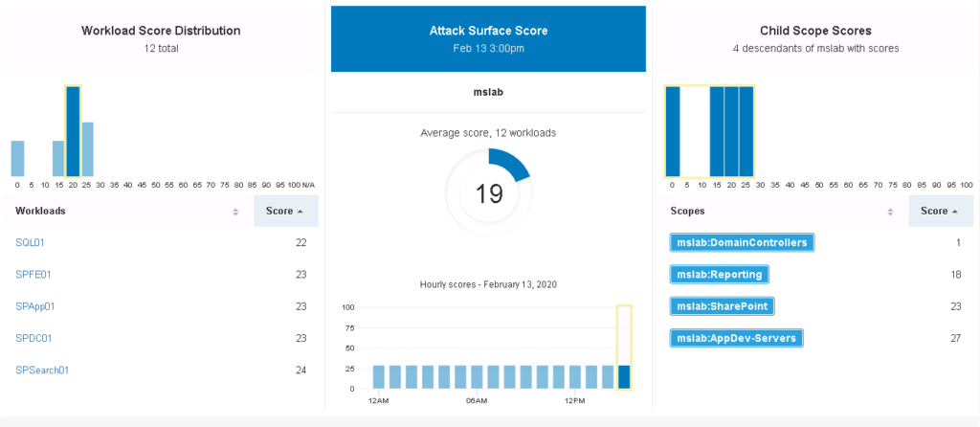Viewport: 980px width, 427px height.
Task: Open the Workload Score Distribution tab
Action: (161, 38)
